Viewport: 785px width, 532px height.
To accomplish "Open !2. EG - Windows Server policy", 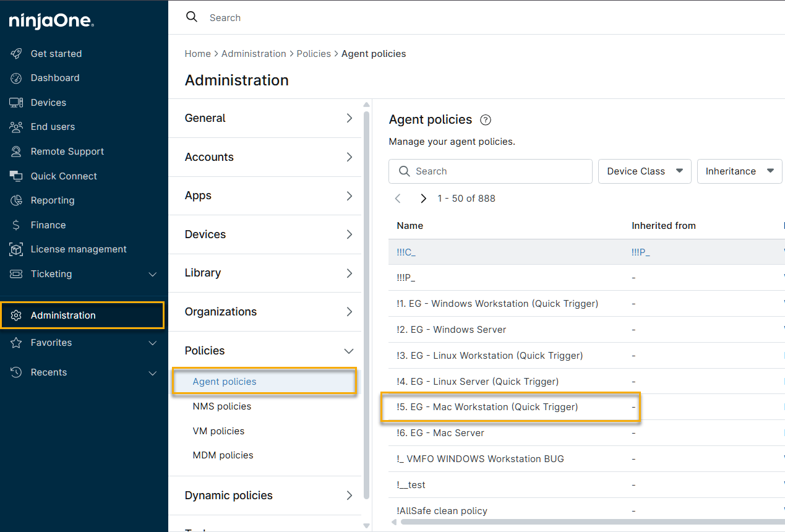I will pos(452,330).
